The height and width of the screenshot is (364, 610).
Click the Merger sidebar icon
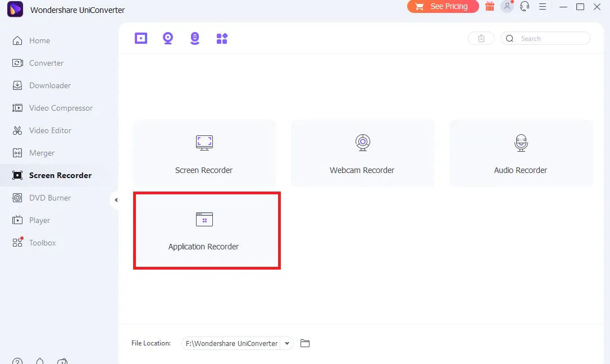[x=17, y=153]
